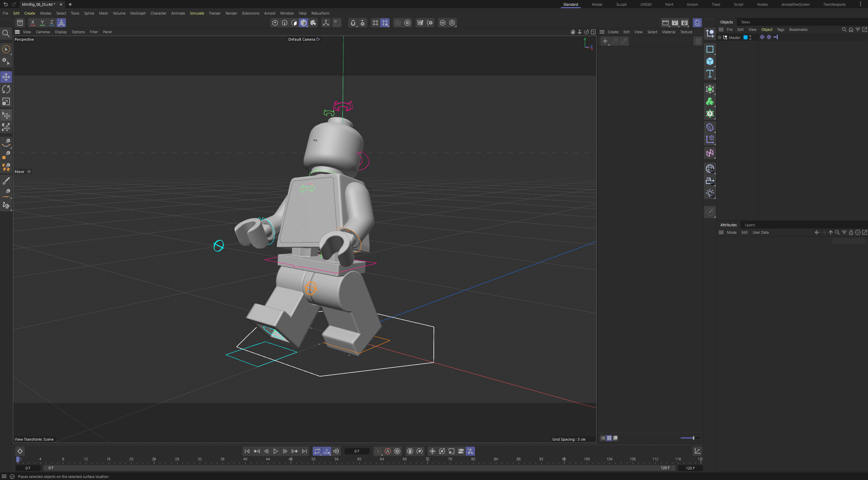Viewport: 868px width, 480px height.
Task: Toggle the Y axis lock
Action: pyautogui.click(x=42, y=23)
